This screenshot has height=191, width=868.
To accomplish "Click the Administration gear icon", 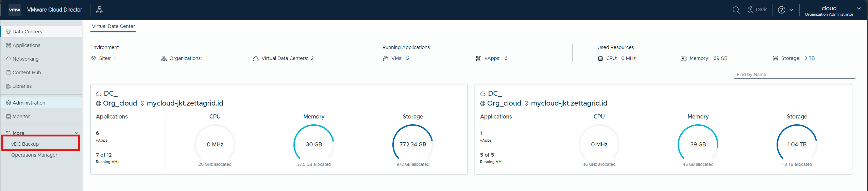I will [x=8, y=103].
